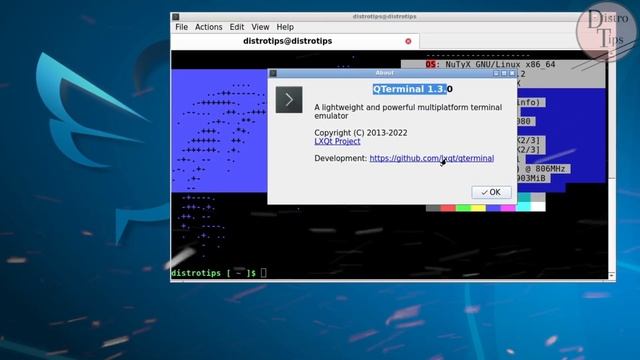Click OK in the About dialog
The width and height of the screenshot is (640, 360).
tap(491, 192)
